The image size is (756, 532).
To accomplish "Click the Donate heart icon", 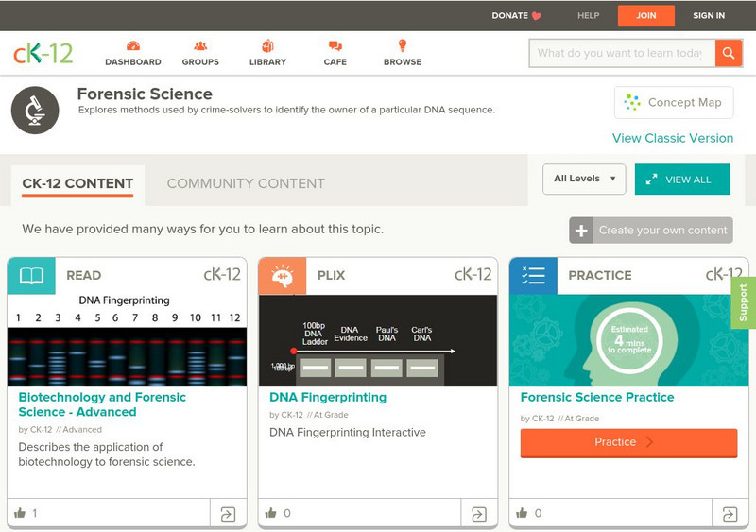I will coord(536,16).
